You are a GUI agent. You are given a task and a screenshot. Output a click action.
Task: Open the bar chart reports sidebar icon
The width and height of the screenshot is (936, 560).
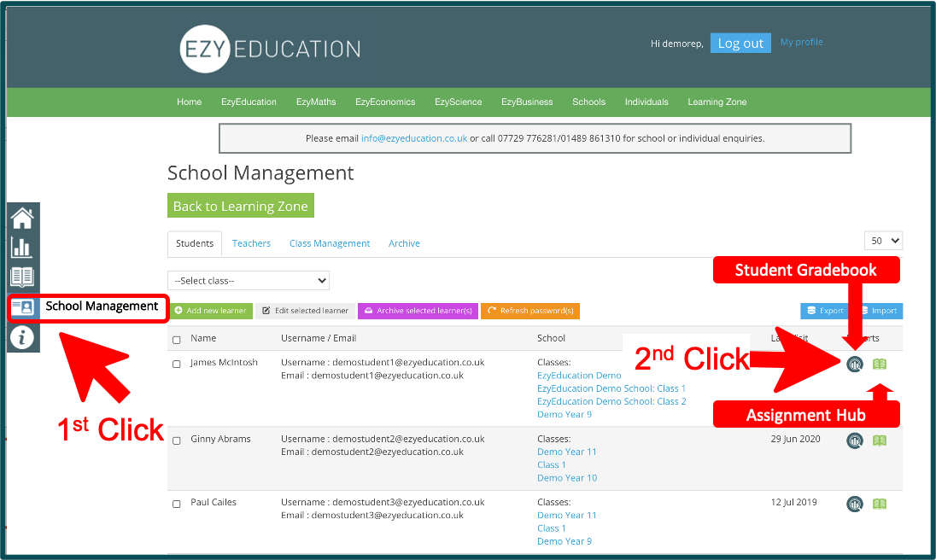click(x=22, y=247)
